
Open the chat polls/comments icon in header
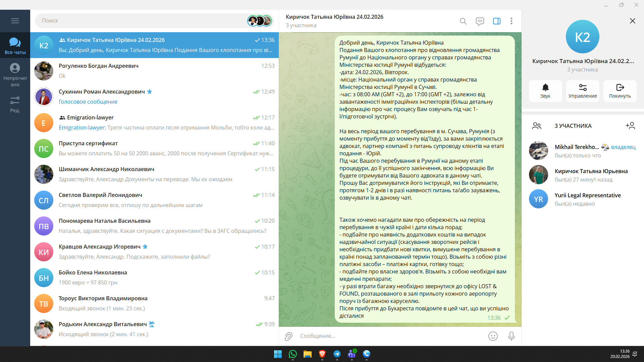(x=480, y=21)
